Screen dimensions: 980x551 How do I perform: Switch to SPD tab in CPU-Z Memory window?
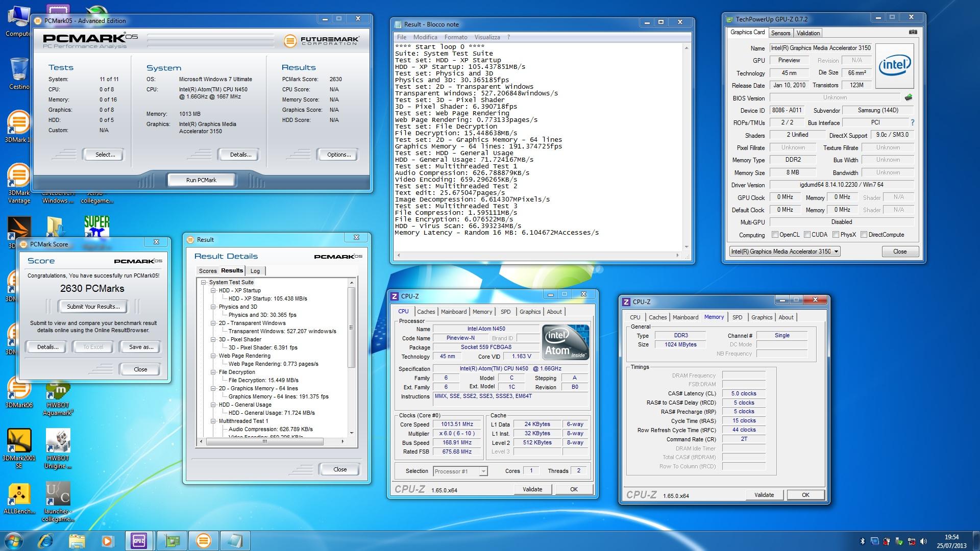click(737, 317)
